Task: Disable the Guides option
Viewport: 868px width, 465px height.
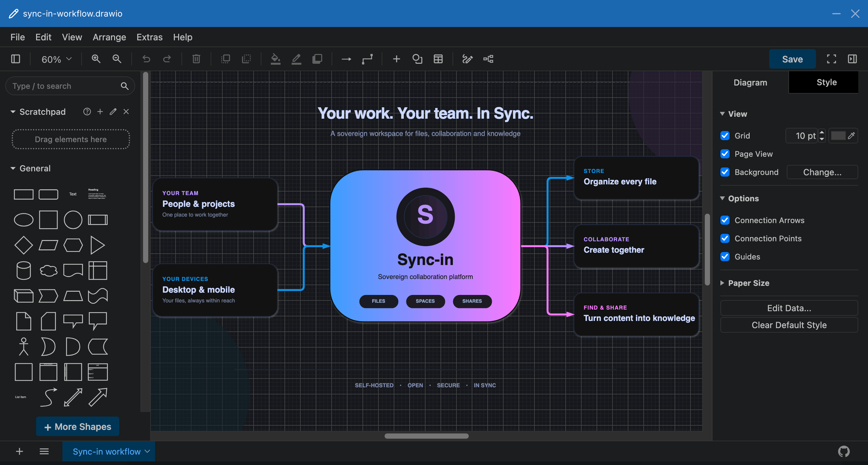Action: (725, 257)
